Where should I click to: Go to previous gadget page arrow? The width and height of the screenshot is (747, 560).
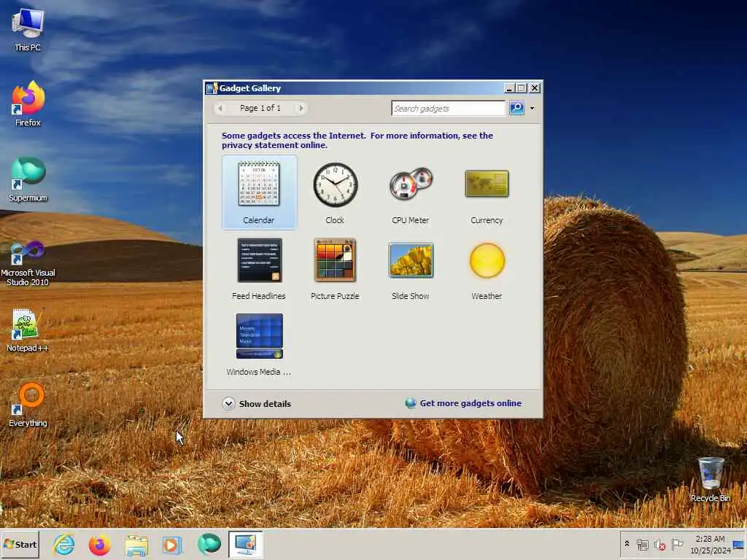pos(220,108)
